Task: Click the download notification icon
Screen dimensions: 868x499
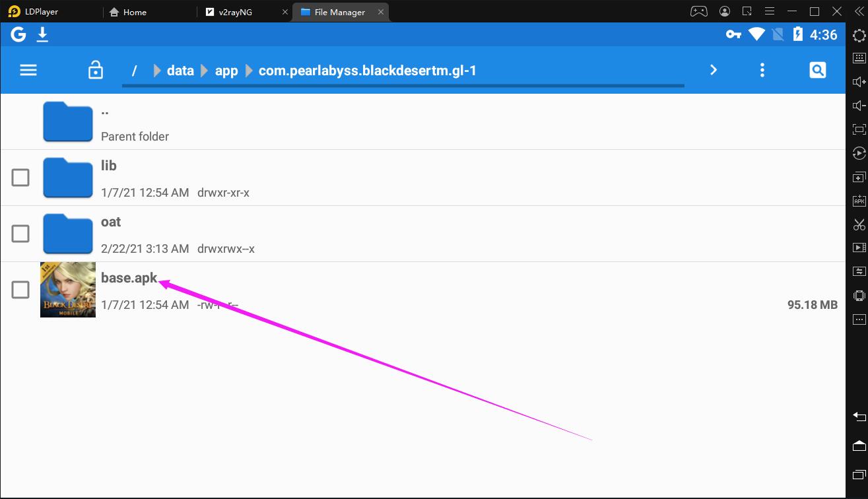Action: pyautogui.click(x=42, y=34)
